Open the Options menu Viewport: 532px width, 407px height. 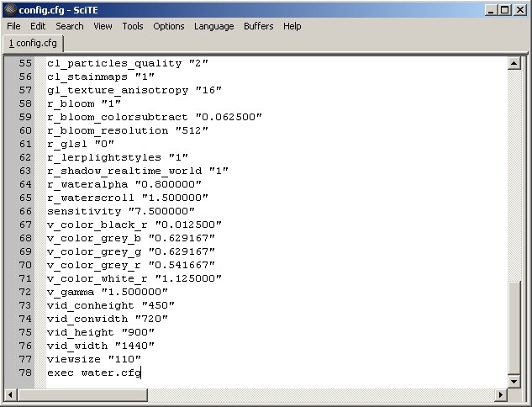pos(168,26)
